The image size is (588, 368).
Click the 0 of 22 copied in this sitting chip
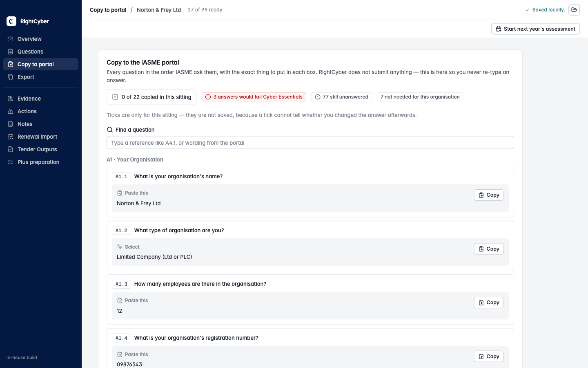151,97
